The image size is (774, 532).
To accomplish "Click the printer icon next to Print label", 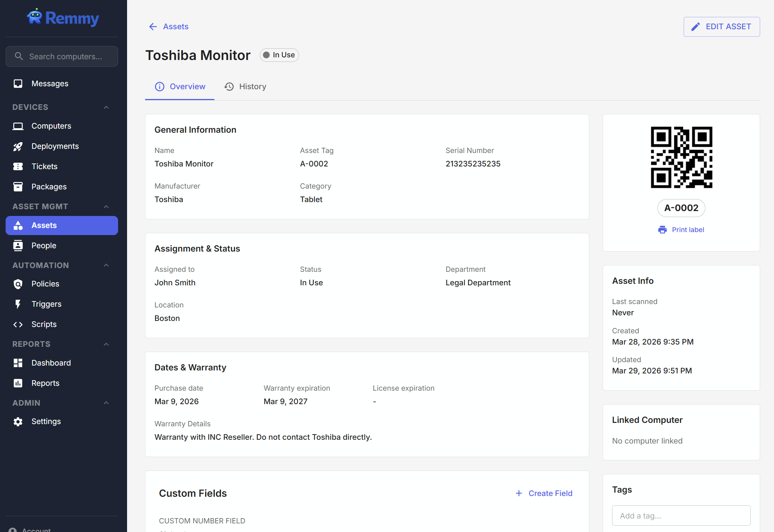I will click(x=663, y=229).
